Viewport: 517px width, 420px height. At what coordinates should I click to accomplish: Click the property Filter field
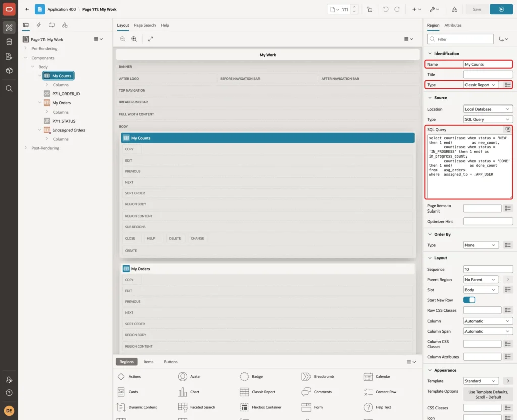[460, 39]
